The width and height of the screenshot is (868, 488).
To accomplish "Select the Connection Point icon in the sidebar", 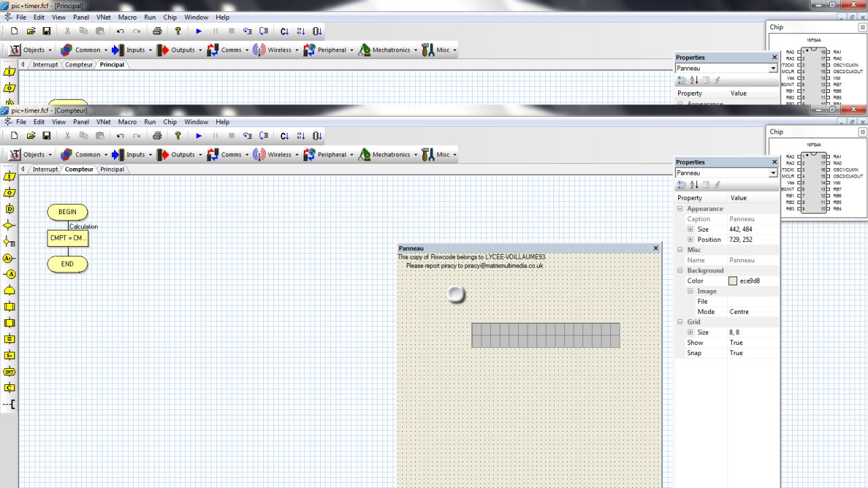I will click(9, 258).
